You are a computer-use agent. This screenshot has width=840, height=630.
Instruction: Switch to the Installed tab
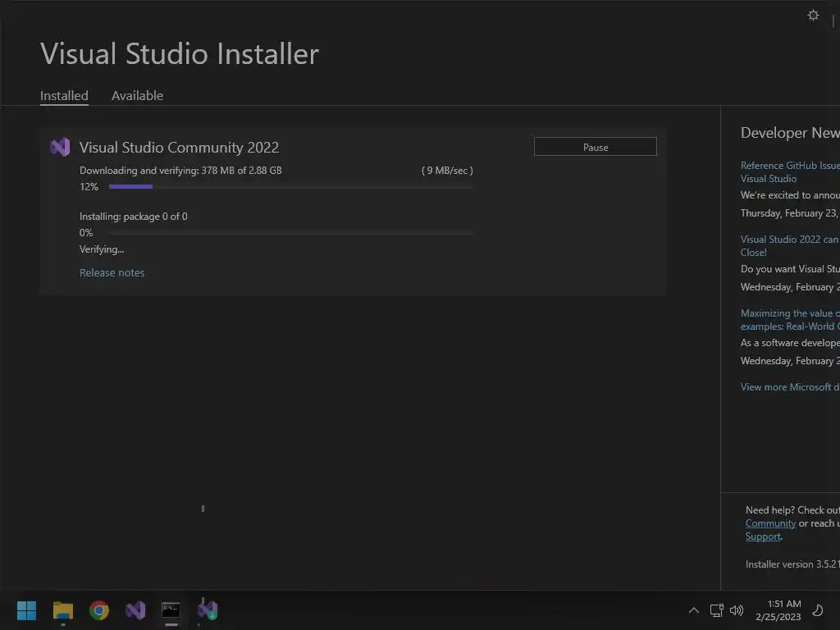64,95
